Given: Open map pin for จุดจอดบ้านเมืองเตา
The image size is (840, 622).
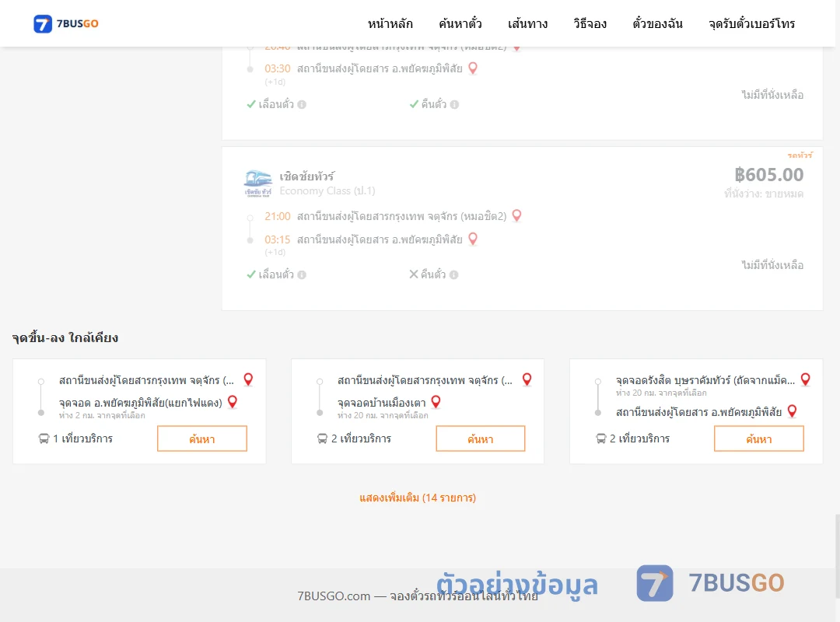Looking at the screenshot, I should pos(436,402).
